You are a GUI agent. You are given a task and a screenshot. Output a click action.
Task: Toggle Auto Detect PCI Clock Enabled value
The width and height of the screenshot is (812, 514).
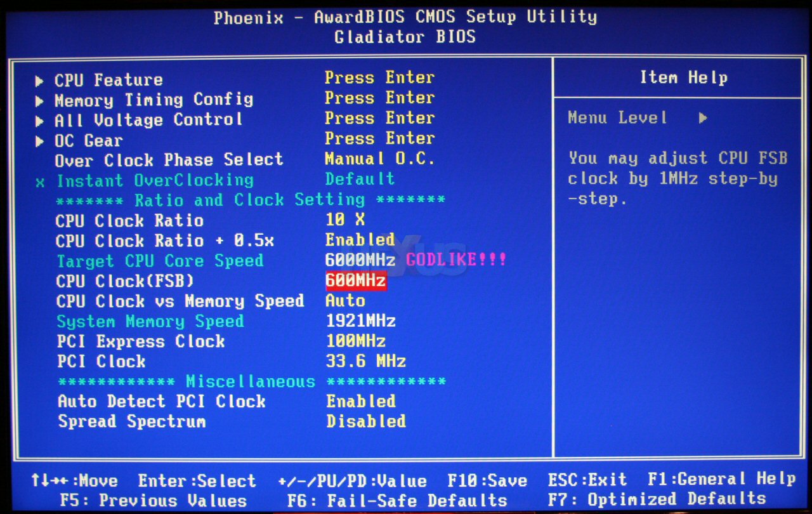click(361, 402)
